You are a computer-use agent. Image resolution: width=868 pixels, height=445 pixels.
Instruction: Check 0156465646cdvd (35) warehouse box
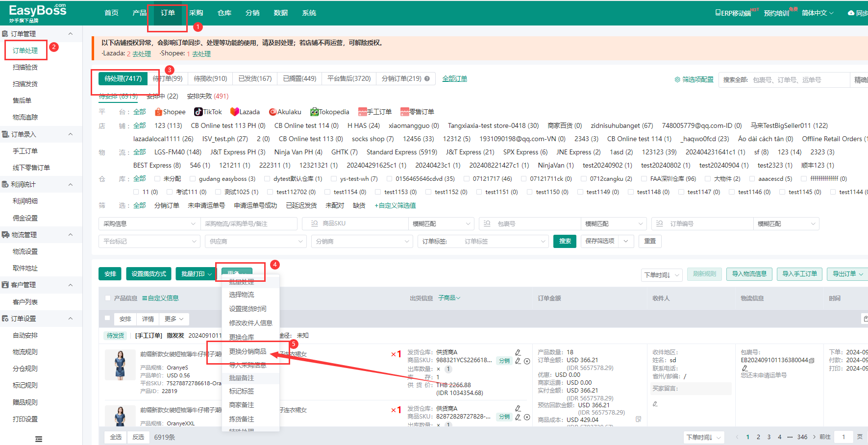click(390, 179)
